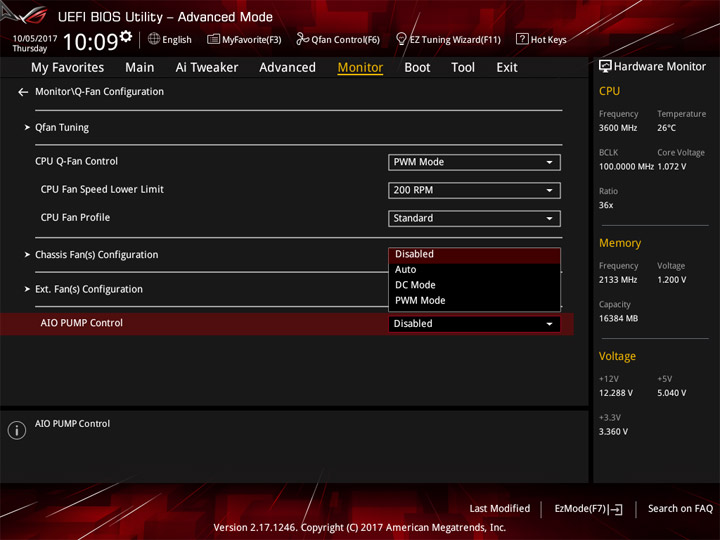Click the 10:09 clock display

coord(90,42)
